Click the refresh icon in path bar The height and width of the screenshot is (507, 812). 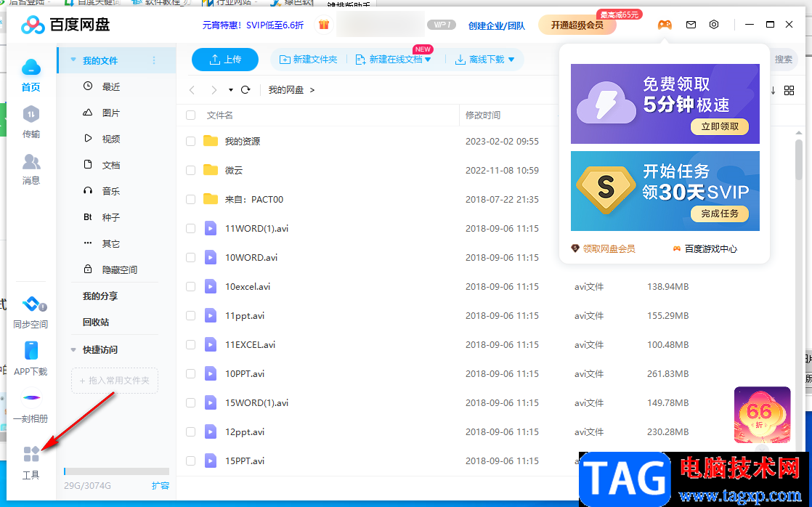pyautogui.click(x=246, y=89)
